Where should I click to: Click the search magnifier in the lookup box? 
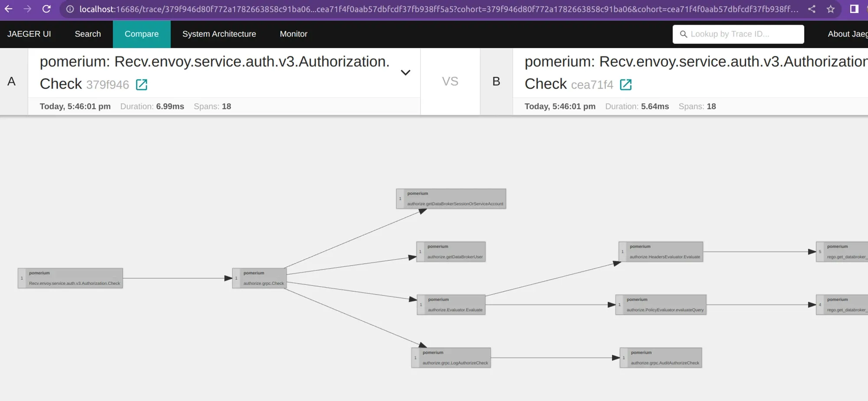click(x=683, y=34)
